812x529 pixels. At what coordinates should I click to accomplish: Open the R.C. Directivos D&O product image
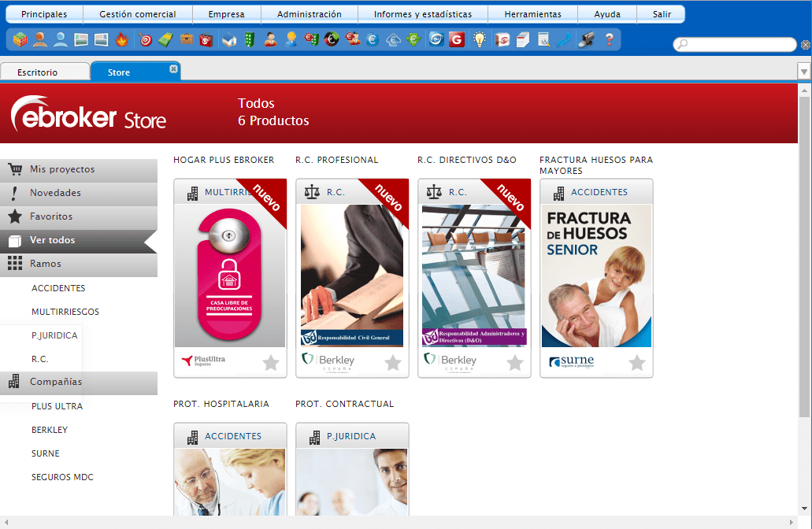pyautogui.click(x=474, y=276)
